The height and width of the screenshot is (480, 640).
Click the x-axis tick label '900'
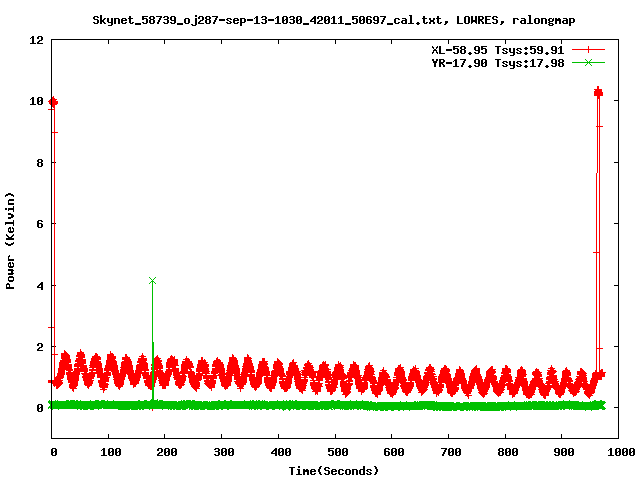click(x=564, y=452)
